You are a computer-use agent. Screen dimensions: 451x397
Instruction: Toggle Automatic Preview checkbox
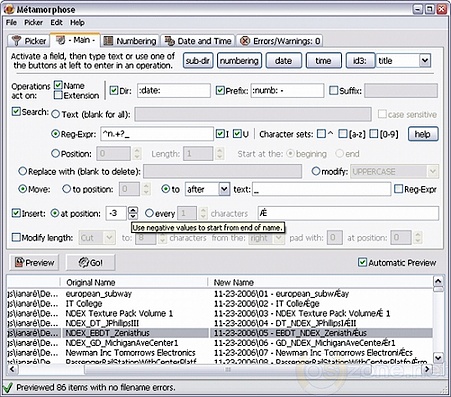coord(362,262)
